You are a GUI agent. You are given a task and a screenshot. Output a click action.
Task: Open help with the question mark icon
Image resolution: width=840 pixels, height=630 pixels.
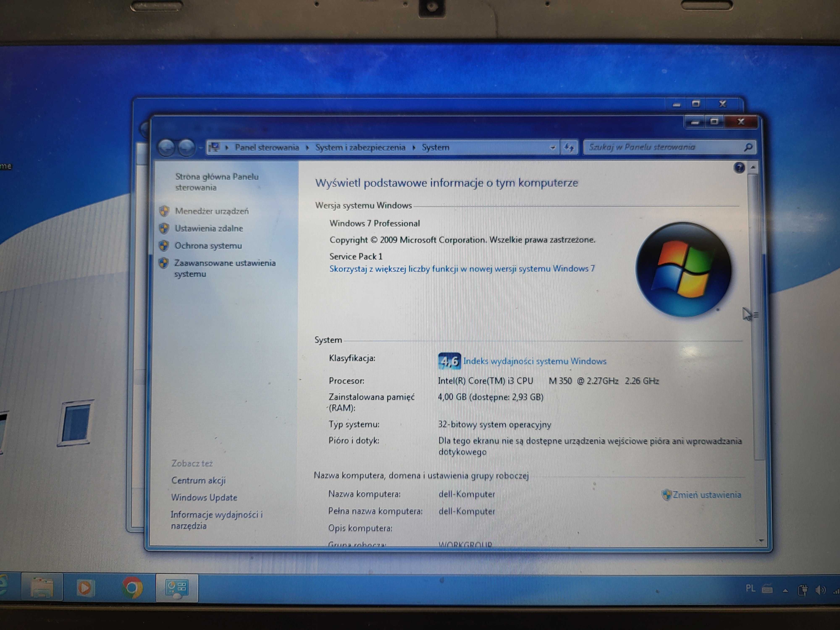[x=739, y=167]
